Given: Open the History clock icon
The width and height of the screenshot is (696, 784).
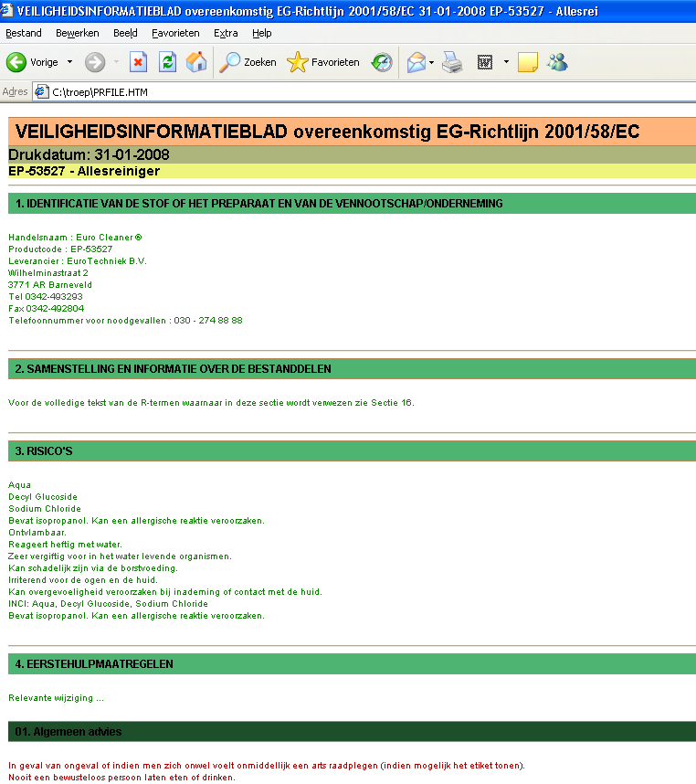Looking at the screenshot, I should (382, 62).
